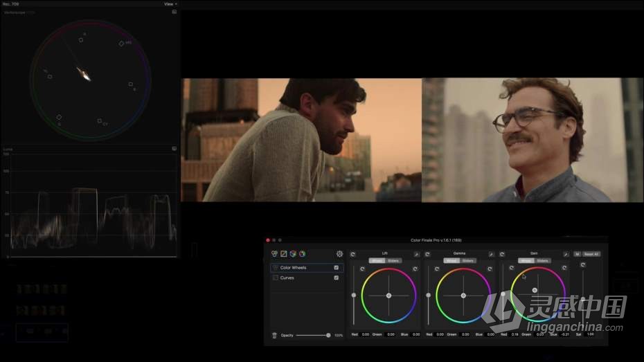Reset Gamma luminance slider via small reset icon

pyautogui.click(x=437, y=269)
